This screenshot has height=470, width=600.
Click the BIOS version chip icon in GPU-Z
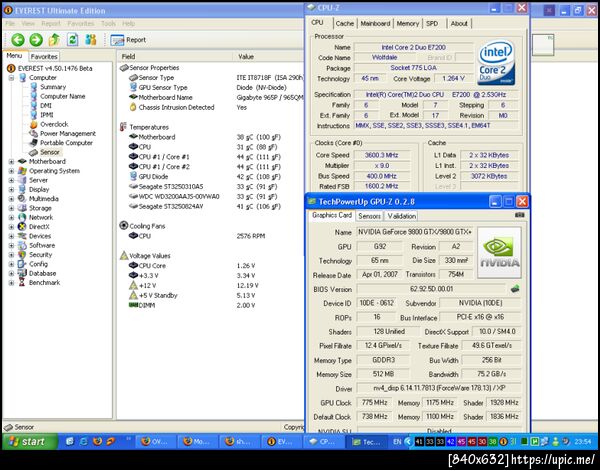coord(515,289)
